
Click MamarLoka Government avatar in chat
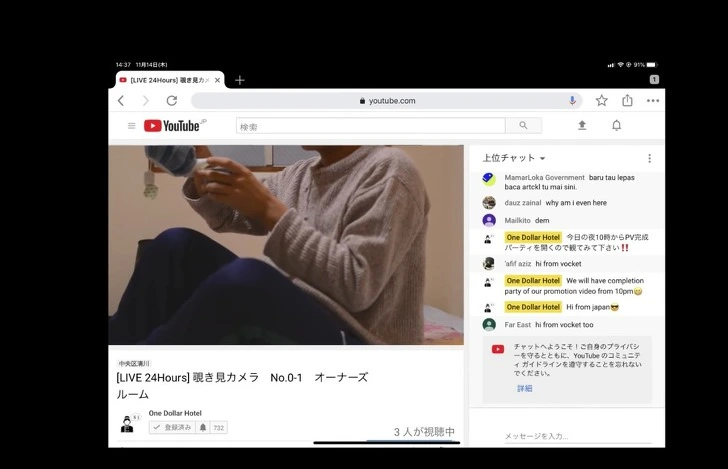pyautogui.click(x=489, y=179)
